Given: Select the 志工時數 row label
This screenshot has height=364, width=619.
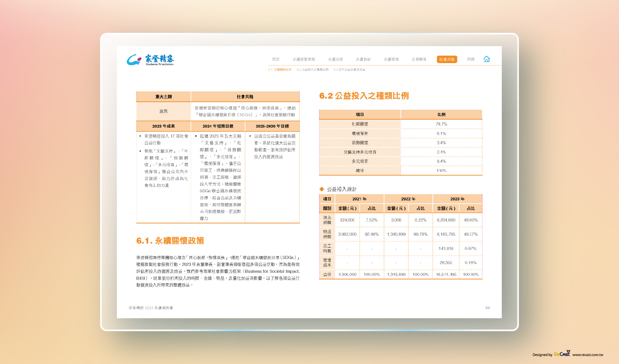Looking at the screenshot, I should [327, 249].
